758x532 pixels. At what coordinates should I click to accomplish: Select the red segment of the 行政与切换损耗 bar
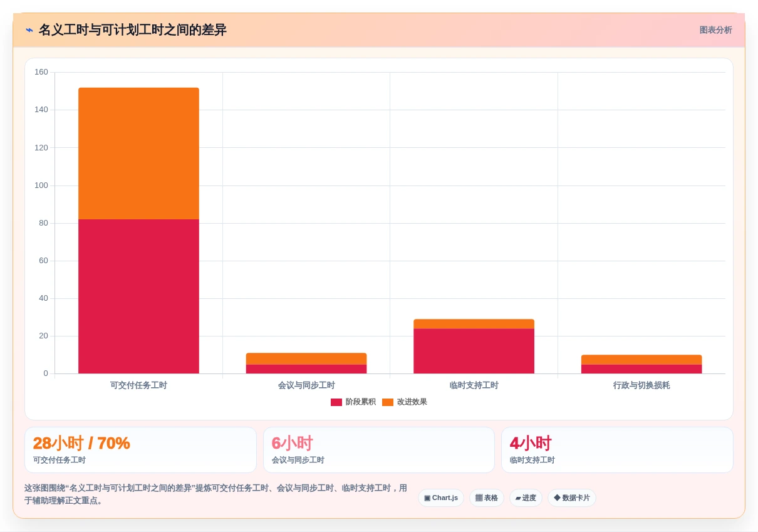pyautogui.click(x=641, y=369)
